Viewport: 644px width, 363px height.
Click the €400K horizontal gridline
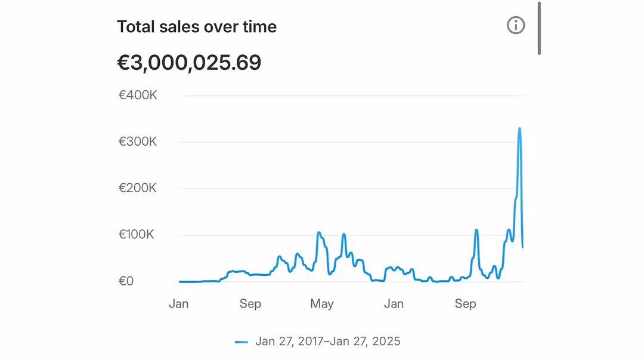tap(352, 96)
